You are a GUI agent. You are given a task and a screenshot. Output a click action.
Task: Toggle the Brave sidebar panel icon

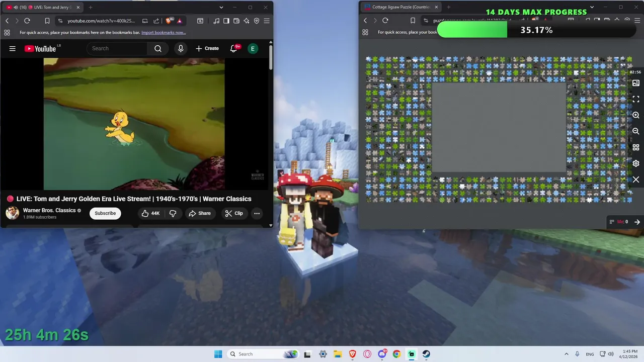(226, 21)
